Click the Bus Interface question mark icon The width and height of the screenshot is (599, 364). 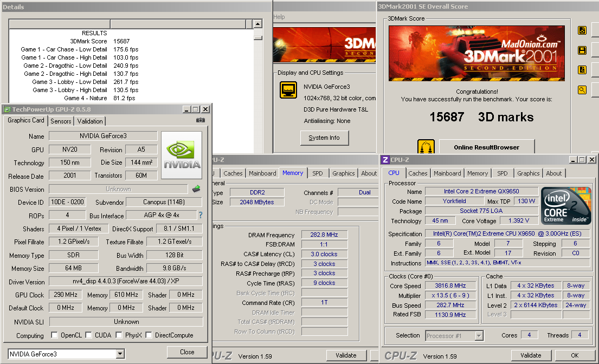coord(201,215)
